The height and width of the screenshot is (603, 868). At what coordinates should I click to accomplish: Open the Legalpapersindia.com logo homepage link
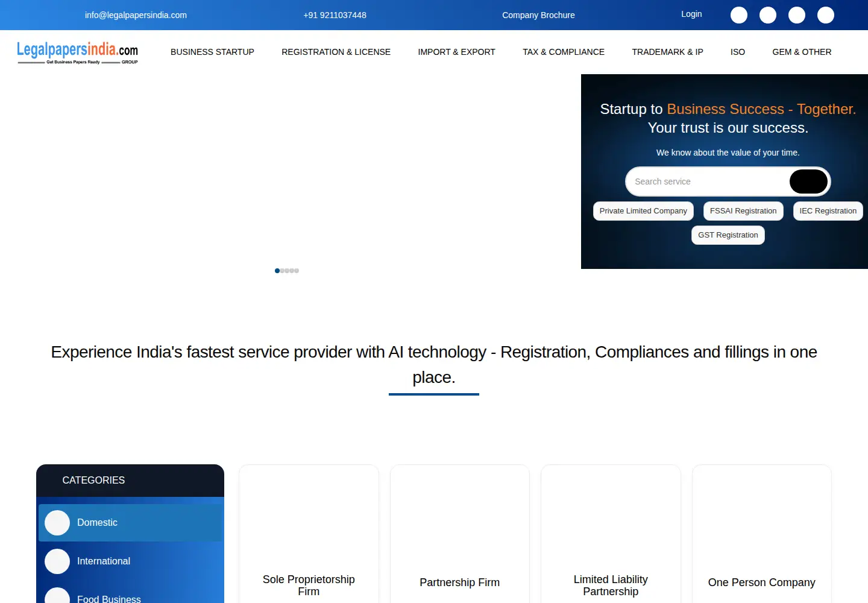coord(77,52)
